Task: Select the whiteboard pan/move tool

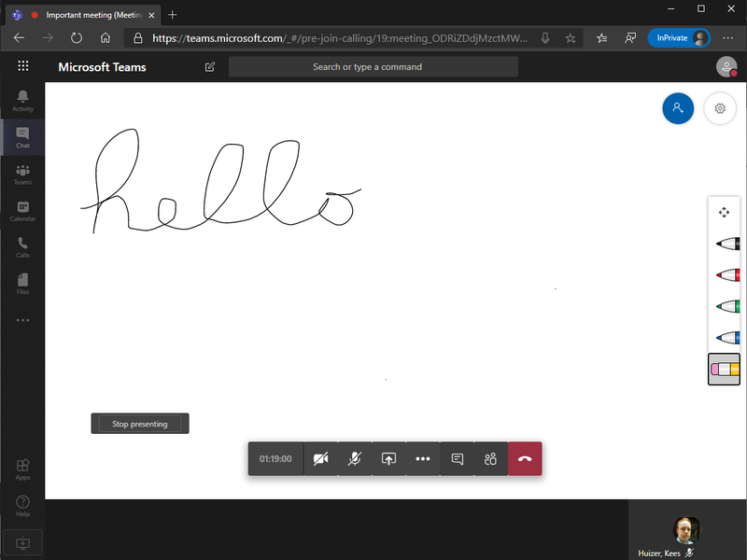Action: point(724,212)
